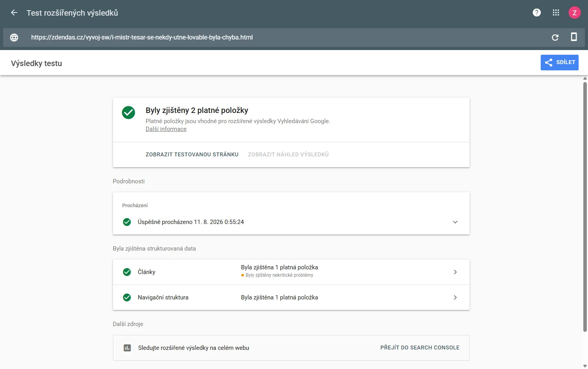The width and height of the screenshot is (588, 369).
Task: Click green checkmark beside Články
Action: coord(127,272)
